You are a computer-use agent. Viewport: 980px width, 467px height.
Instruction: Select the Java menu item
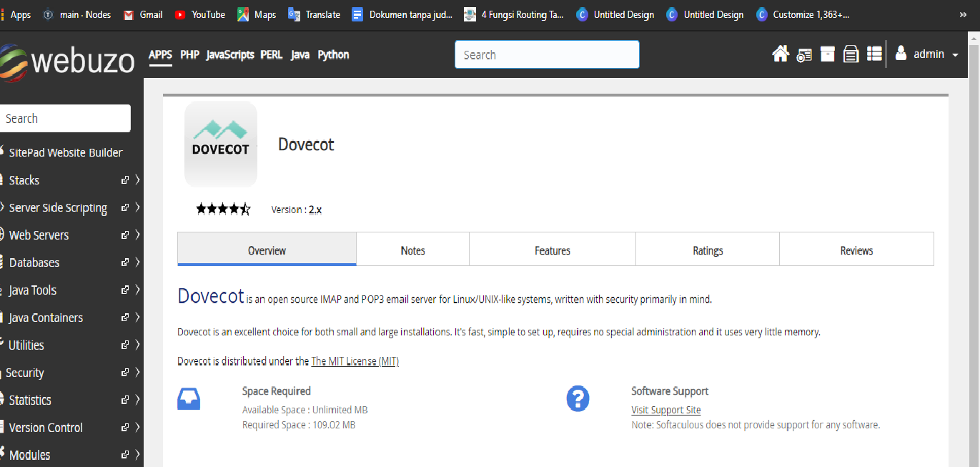[300, 54]
